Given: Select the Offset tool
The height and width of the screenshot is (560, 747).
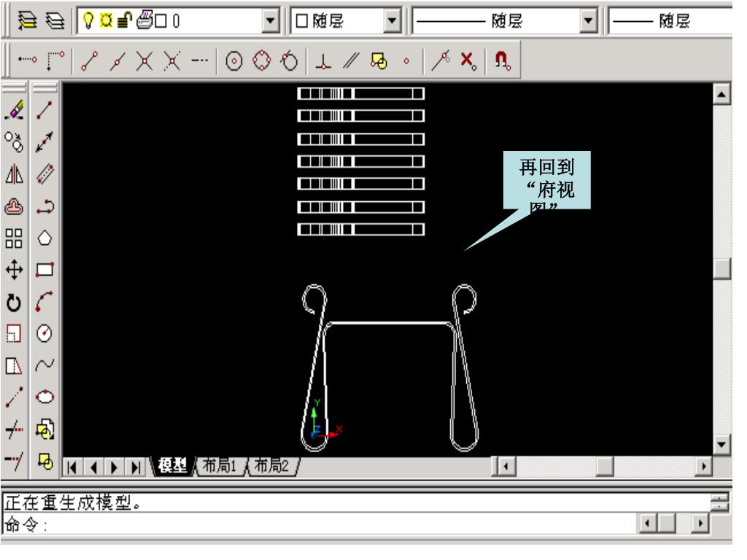Looking at the screenshot, I should [15, 206].
